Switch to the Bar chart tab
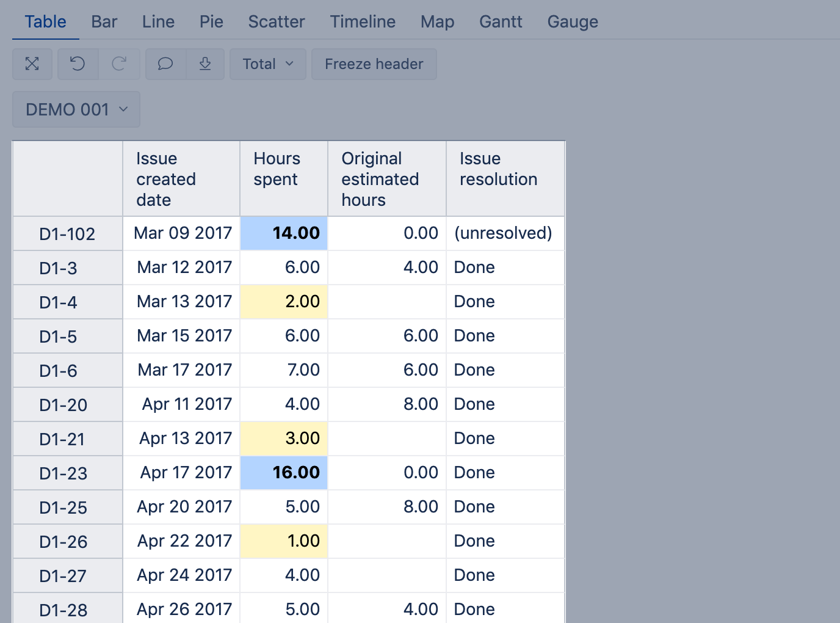This screenshot has width=840, height=623. (x=104, y=22)
